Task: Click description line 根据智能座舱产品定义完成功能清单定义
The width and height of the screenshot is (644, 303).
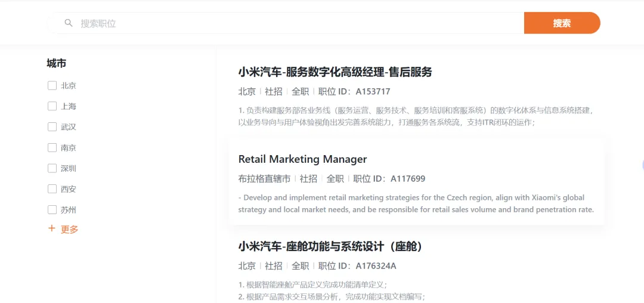Action: point(313,285)
